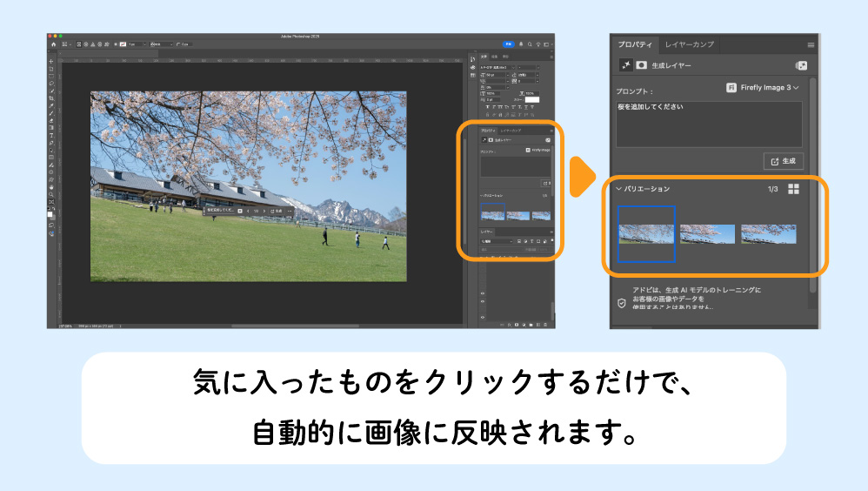Select the first variation thumbnail with blue border
This screenshot has height=491, width=868.
[646, 233]
